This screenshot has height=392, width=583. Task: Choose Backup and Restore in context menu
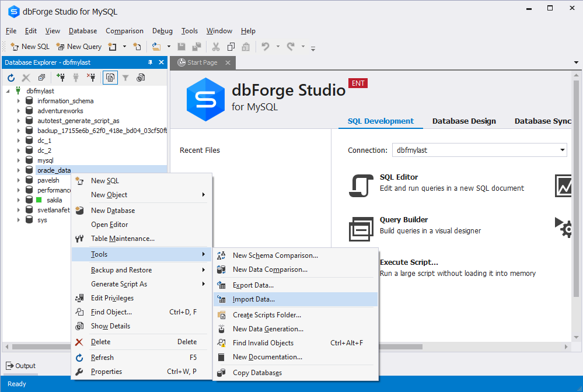(x=141, y=270)
